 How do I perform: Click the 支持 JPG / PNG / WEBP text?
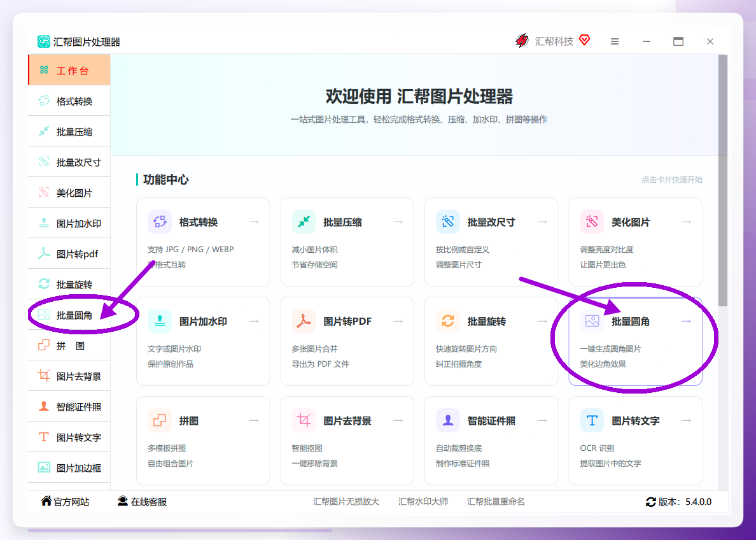(190, 250)
